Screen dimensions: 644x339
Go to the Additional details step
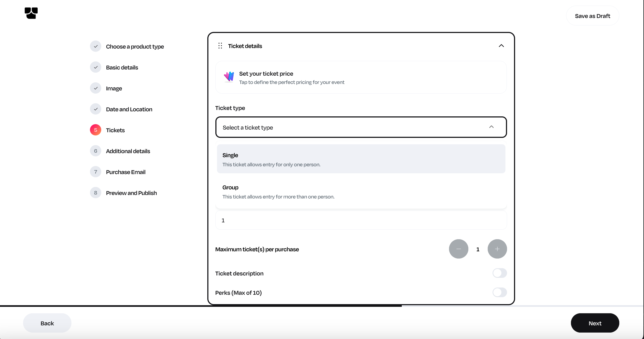pyautogui.click(x=128, y=151)
